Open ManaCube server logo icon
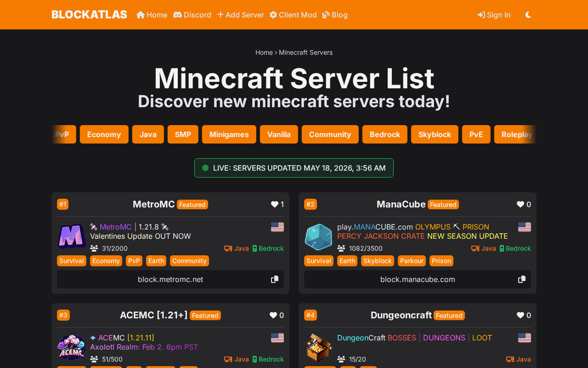This screenshot has width=588, height=368. 318,236
